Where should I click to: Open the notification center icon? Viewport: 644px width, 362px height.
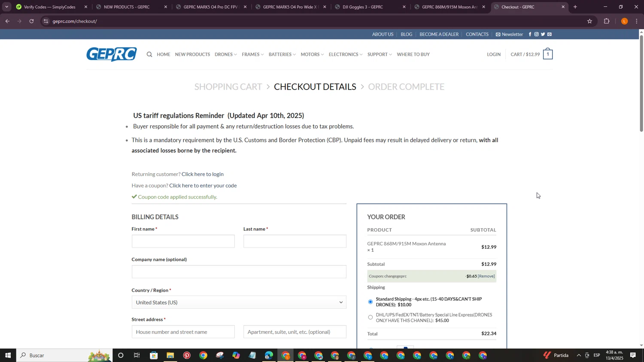pyautogui.click(x=633, y=356)
